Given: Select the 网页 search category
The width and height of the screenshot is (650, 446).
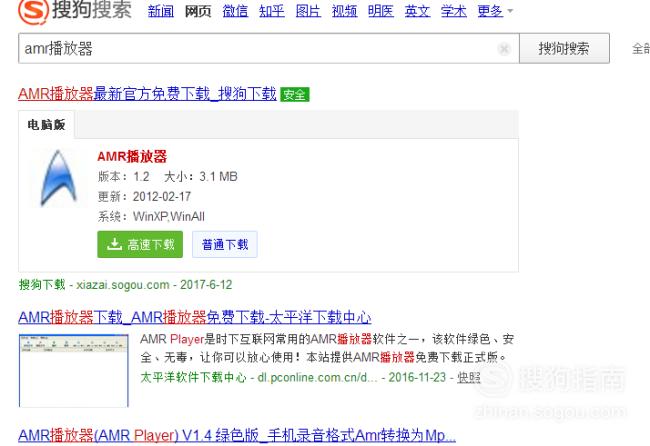Looking at the screenshot, I should [x=198, y=11].
